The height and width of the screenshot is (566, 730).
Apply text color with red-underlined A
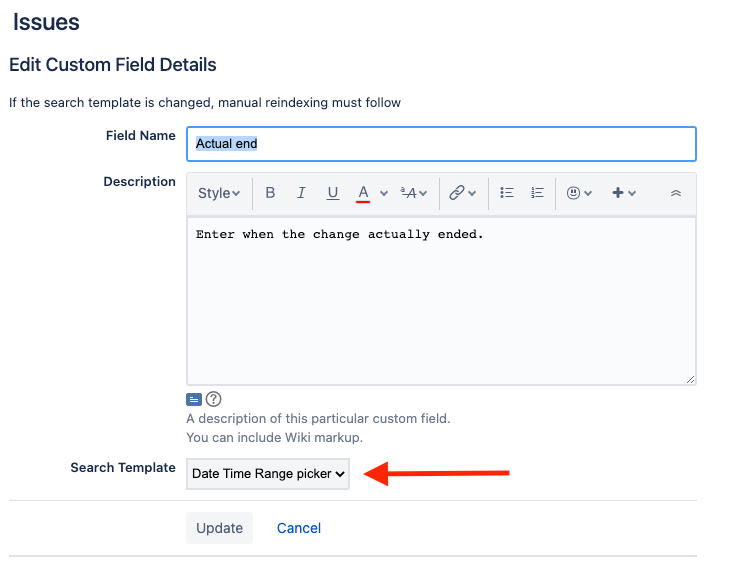point(363,193)
